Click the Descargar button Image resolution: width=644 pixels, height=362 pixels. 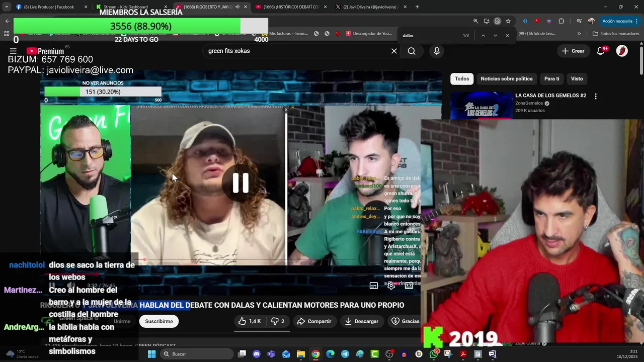361,321
